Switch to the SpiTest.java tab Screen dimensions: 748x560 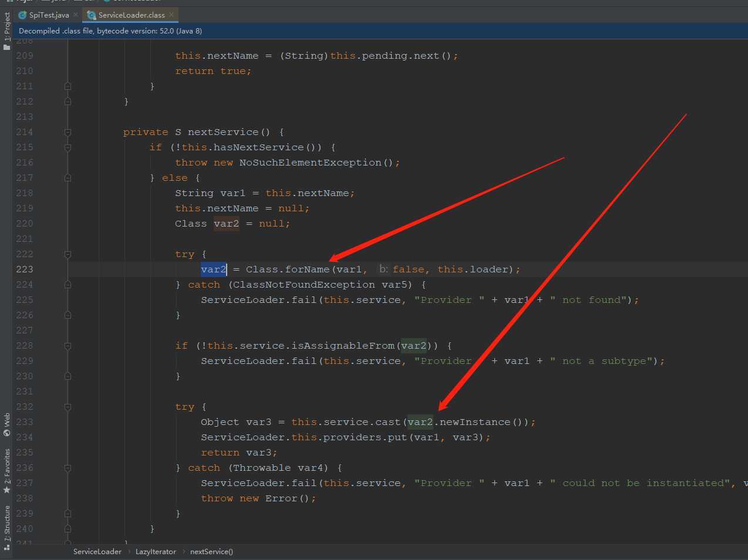[49, 15]
